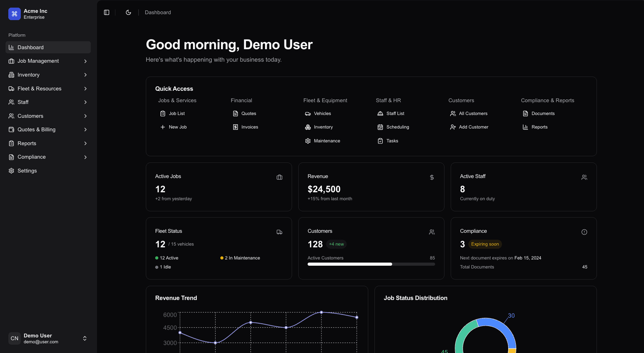
Task: Click the Staff sidebar icon
Action: (11, 102)
